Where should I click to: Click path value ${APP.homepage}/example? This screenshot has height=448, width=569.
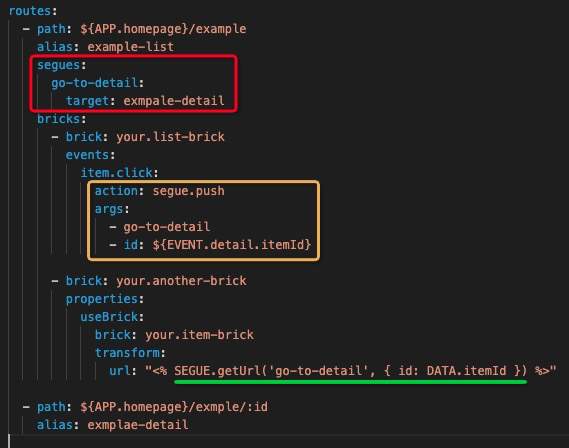tap(163, 29)
